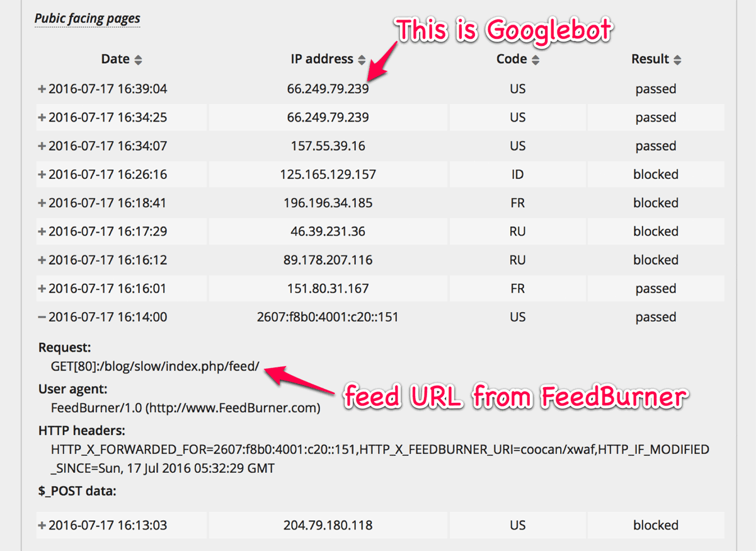Image resolution: width=756 pixels, height=551 pixels.
Task: Click the IP address column header label
Action: click(x=322, y=59)
